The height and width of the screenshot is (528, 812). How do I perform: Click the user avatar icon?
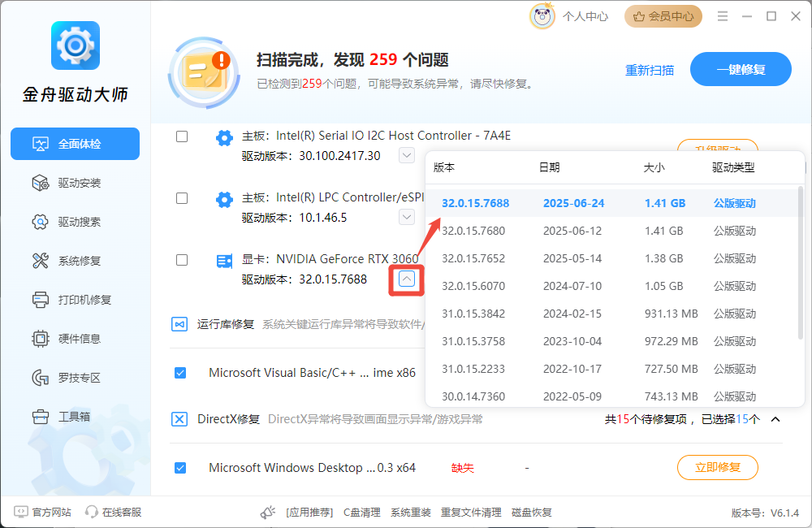[542, 16]
